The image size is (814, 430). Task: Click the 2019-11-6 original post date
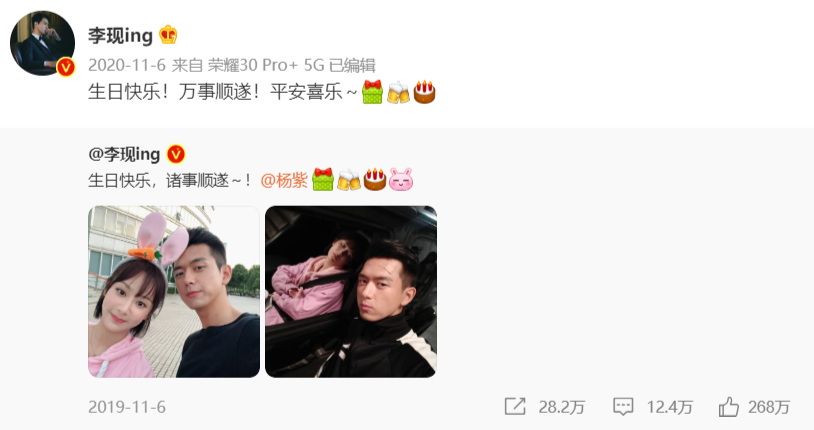pos(127,407)
